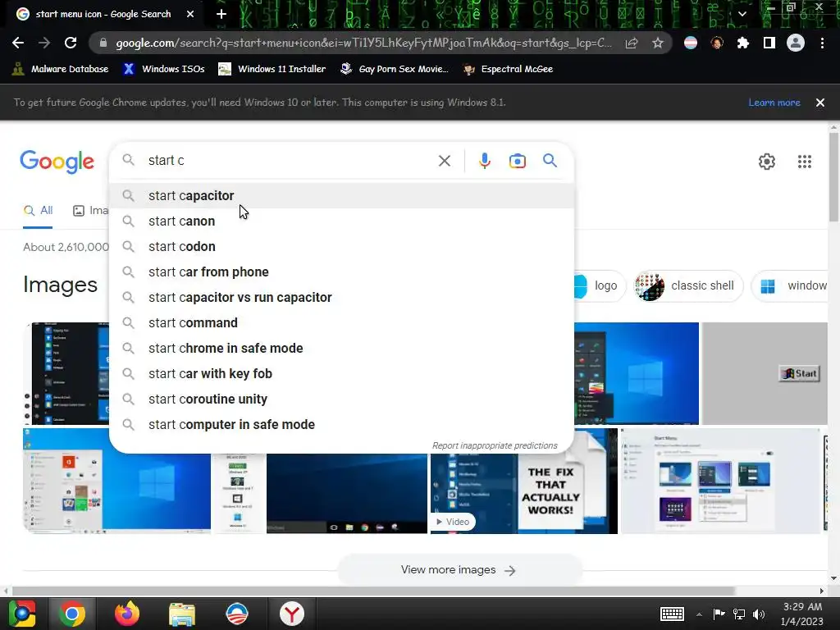This screenshot has width=840, height=630.
Task: Share this page icon in address bar
Action: pyautogui.click(x=632, y=43)
